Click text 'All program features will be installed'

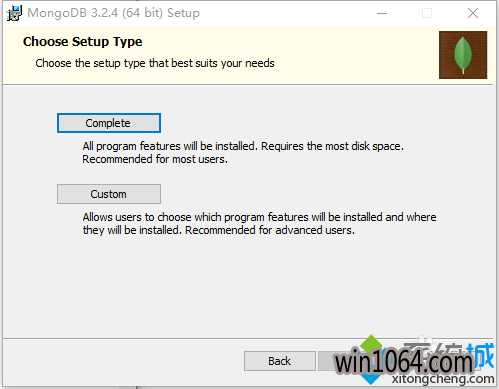pyautogui.click(x=169, y=146)
